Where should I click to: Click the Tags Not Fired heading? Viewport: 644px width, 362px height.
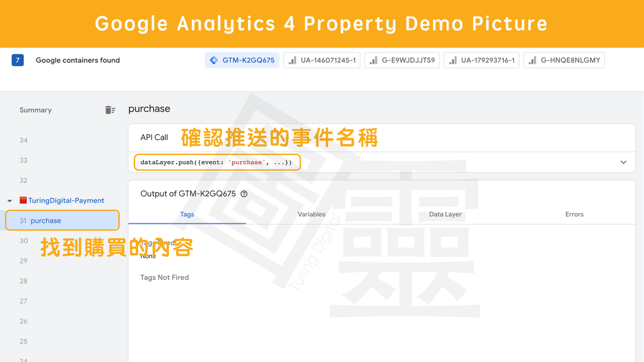coord(165,277)
